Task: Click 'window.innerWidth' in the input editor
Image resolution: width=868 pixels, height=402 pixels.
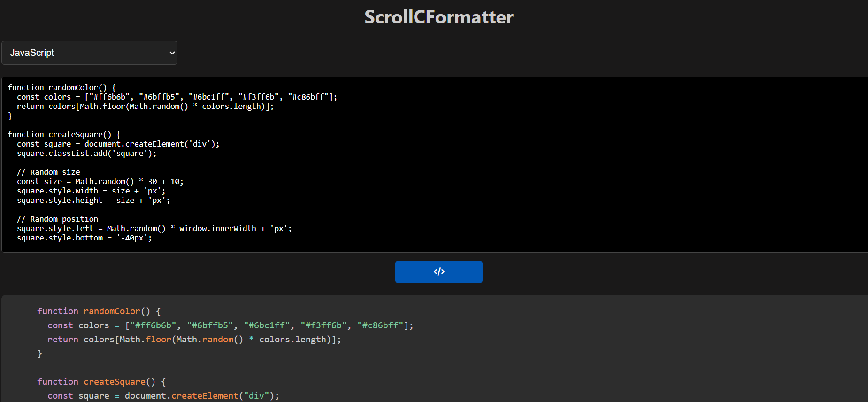Action: (x=217, y=228)
